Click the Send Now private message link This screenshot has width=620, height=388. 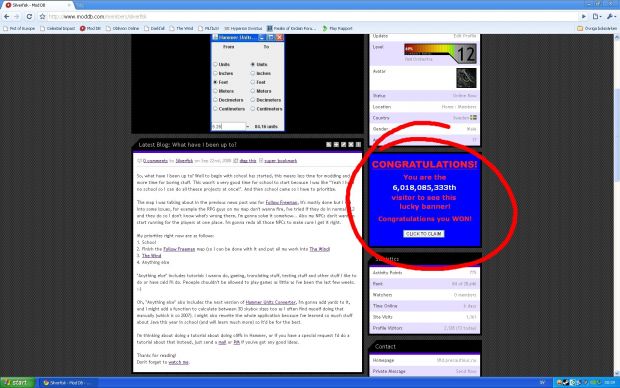pos(466,371)
